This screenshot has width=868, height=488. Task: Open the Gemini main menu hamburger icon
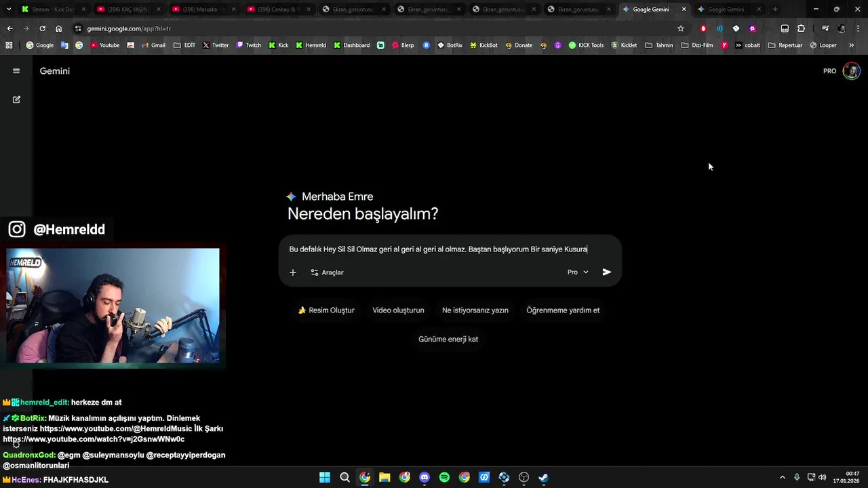pyautogui.click(x=16, y=70)
